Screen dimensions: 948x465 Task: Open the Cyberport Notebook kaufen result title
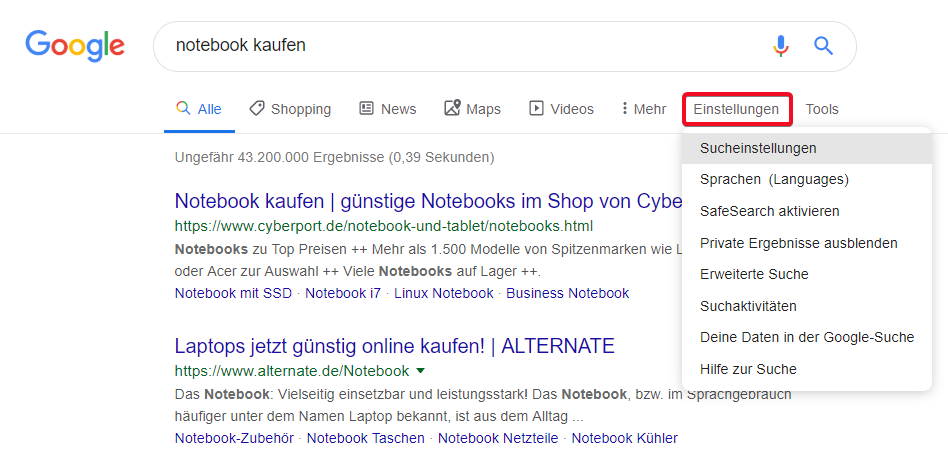[428, 201]
